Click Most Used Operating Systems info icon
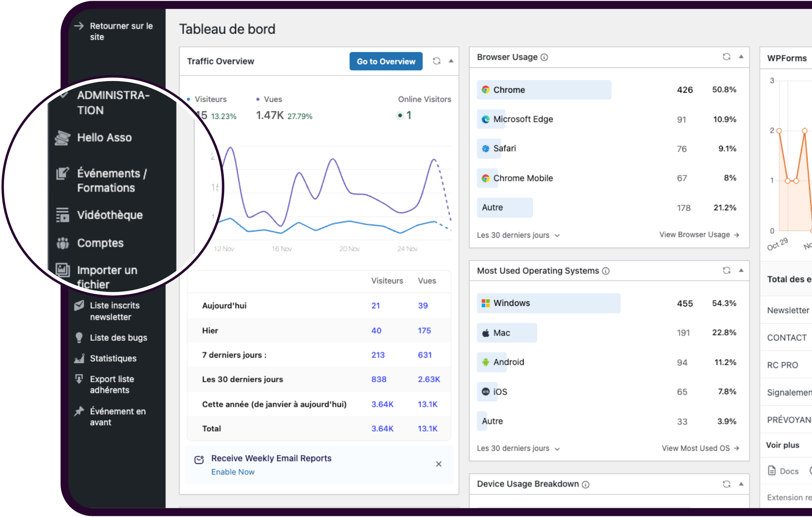Viewport: 812px width, 517px height. pos(606,271)
